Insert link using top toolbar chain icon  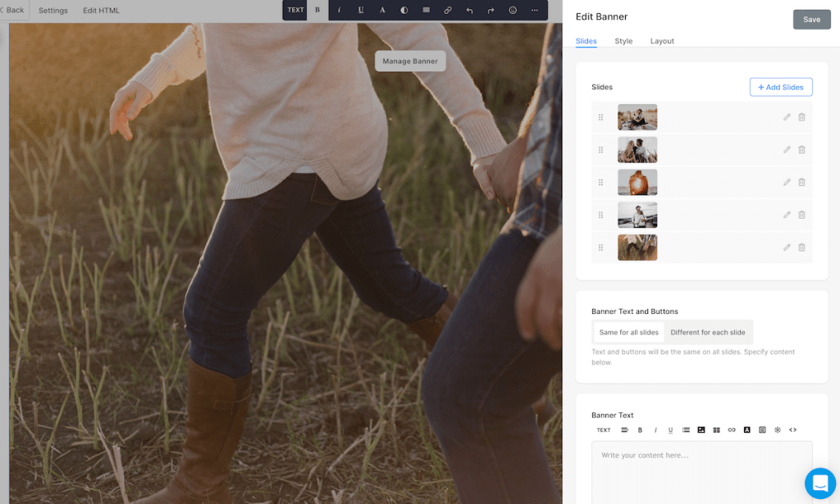pos(447,10)
